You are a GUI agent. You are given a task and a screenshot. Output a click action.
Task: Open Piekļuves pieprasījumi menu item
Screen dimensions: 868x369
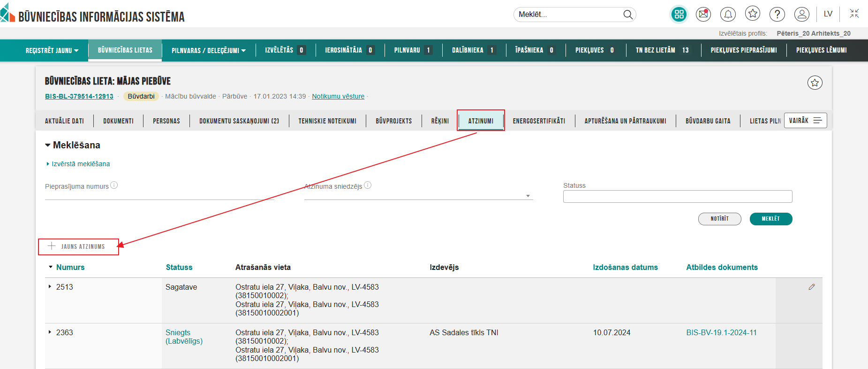pyautogui.click(x=744, y=50)
